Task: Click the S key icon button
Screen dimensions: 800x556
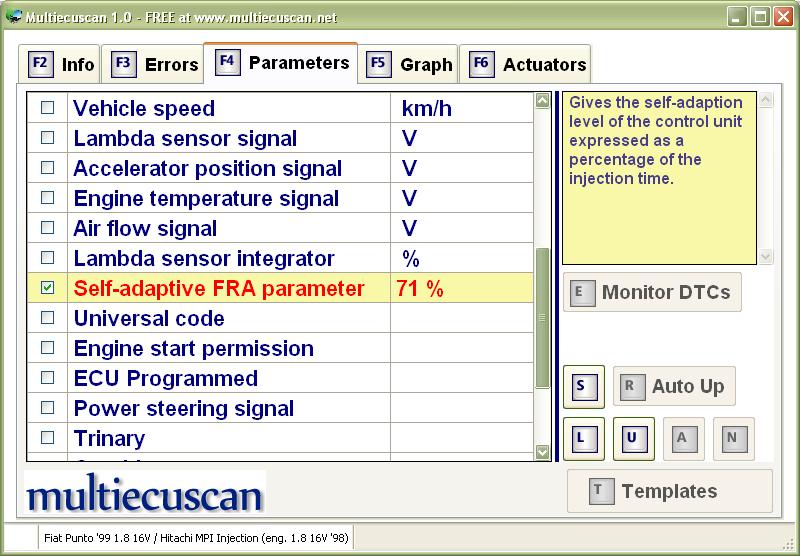Action: pos(584,387)
